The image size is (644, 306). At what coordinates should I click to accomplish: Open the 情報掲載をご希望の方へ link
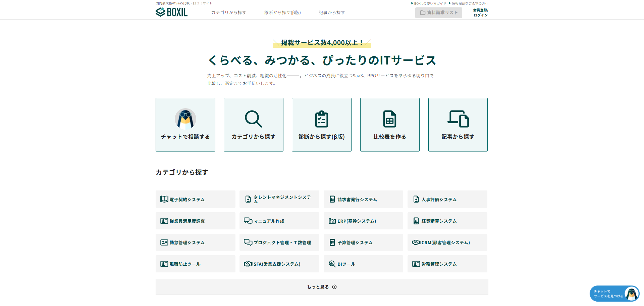coord(470,3)
